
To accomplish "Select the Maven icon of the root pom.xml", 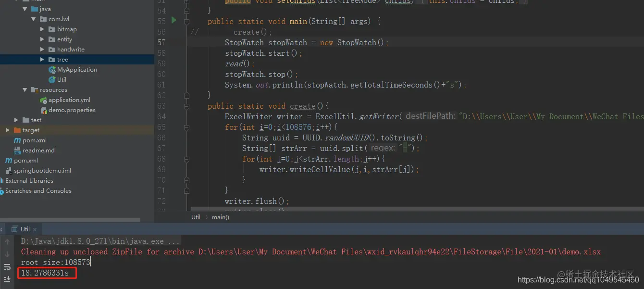I will tap(9, 161).
